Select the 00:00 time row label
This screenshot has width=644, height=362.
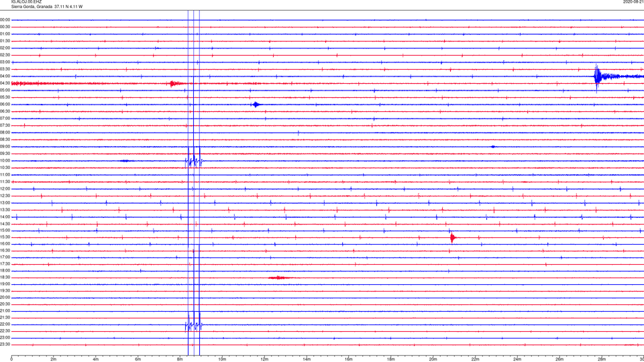(x=5, y=19)
